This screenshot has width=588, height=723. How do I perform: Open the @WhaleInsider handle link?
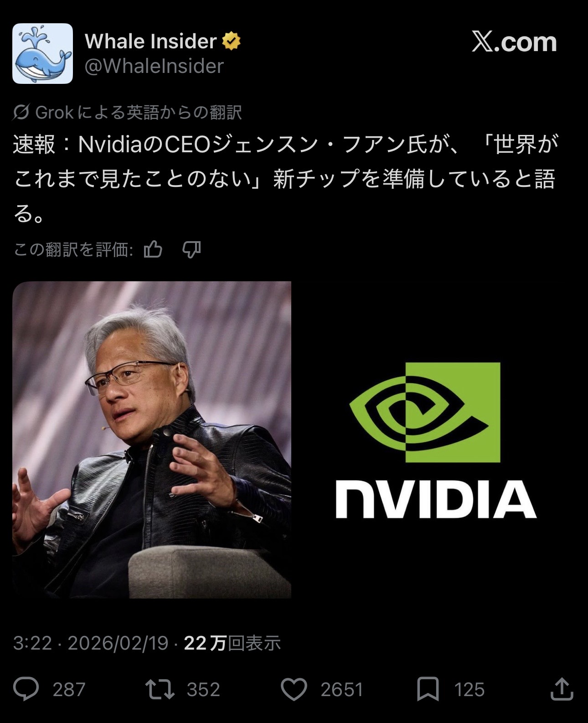[x=154, y=66]
